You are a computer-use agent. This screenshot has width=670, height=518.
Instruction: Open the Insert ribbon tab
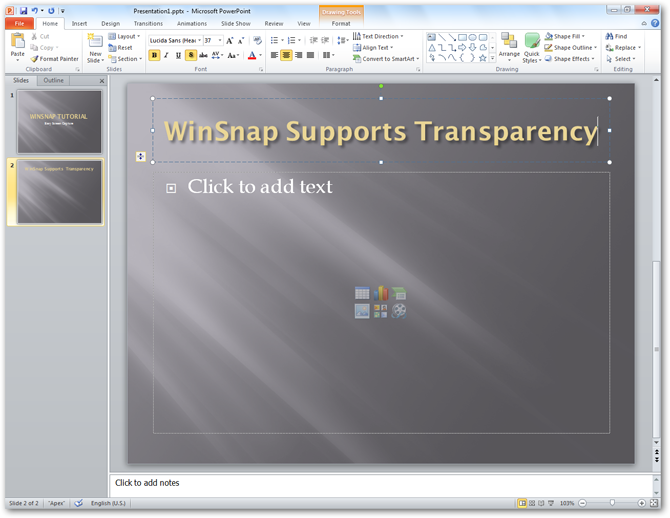(79, 24)
